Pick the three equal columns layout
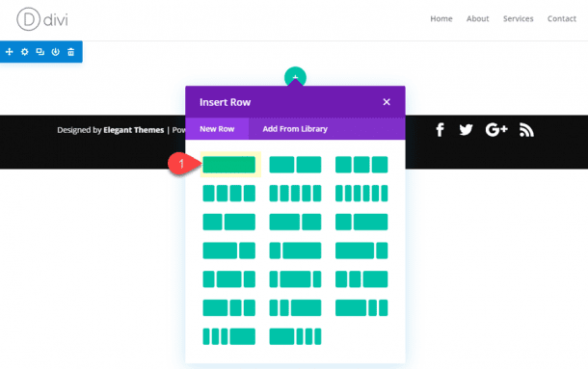The image size is (588, 369). click(x=361, y=165)
